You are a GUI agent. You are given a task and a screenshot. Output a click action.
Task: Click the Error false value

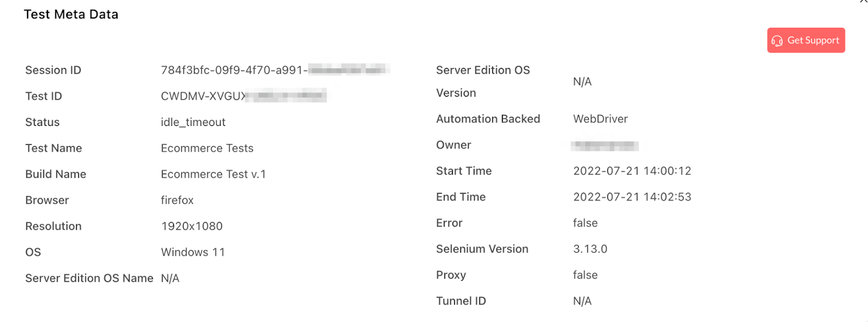click(585, 223)
